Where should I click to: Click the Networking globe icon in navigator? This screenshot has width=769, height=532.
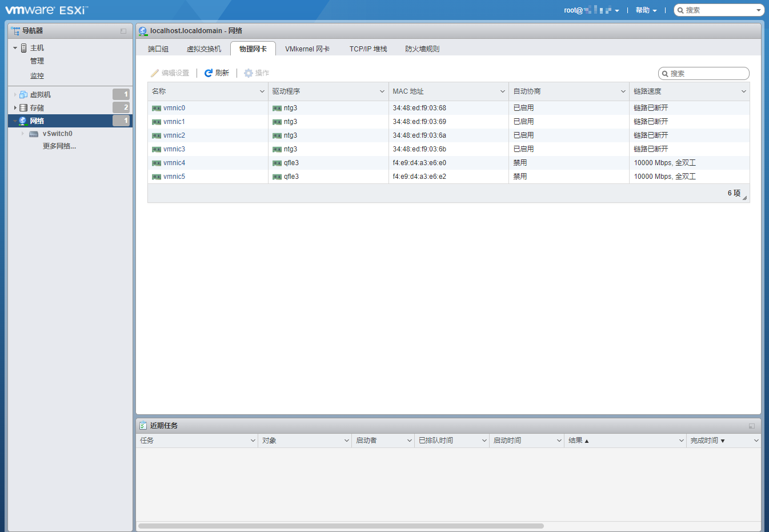[x=23, y=121]
